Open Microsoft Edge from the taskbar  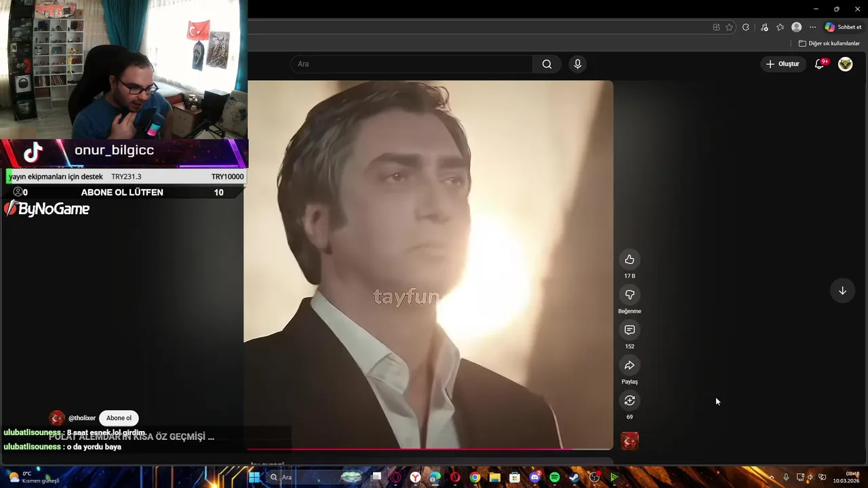(435, 477)
